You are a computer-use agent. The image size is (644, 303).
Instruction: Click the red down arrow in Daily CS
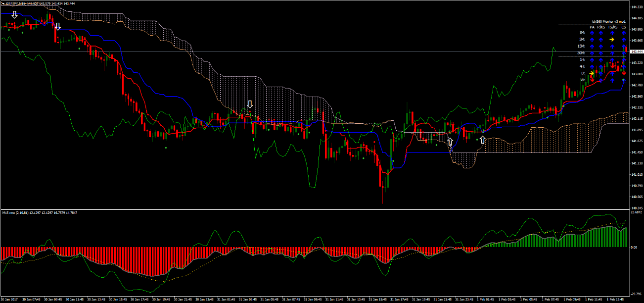pos(624,73)
